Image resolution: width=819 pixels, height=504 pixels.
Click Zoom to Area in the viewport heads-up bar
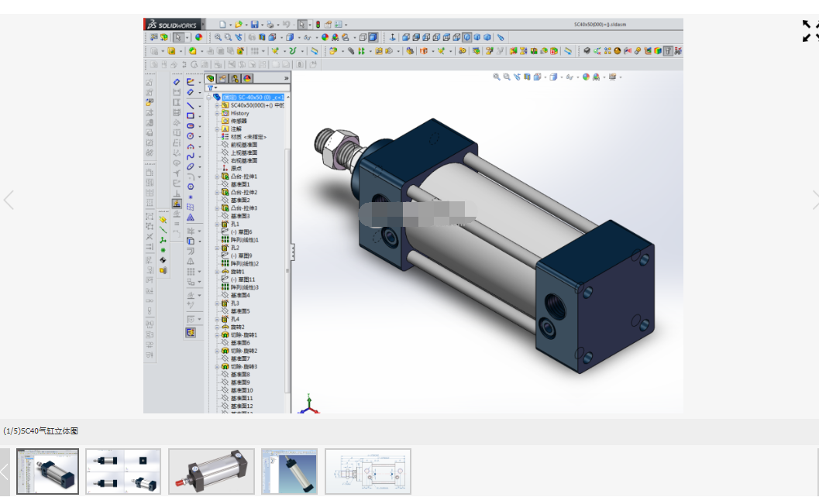pos(507,77)
